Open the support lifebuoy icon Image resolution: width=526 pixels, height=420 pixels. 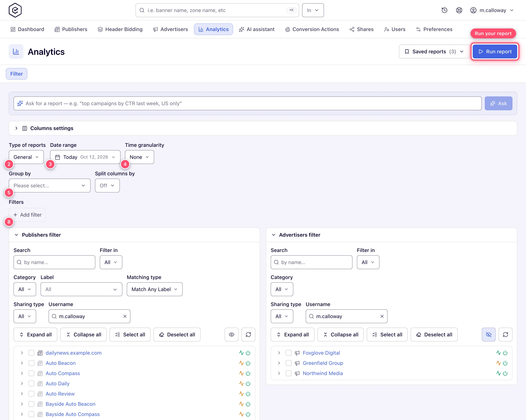click(459, 10)
